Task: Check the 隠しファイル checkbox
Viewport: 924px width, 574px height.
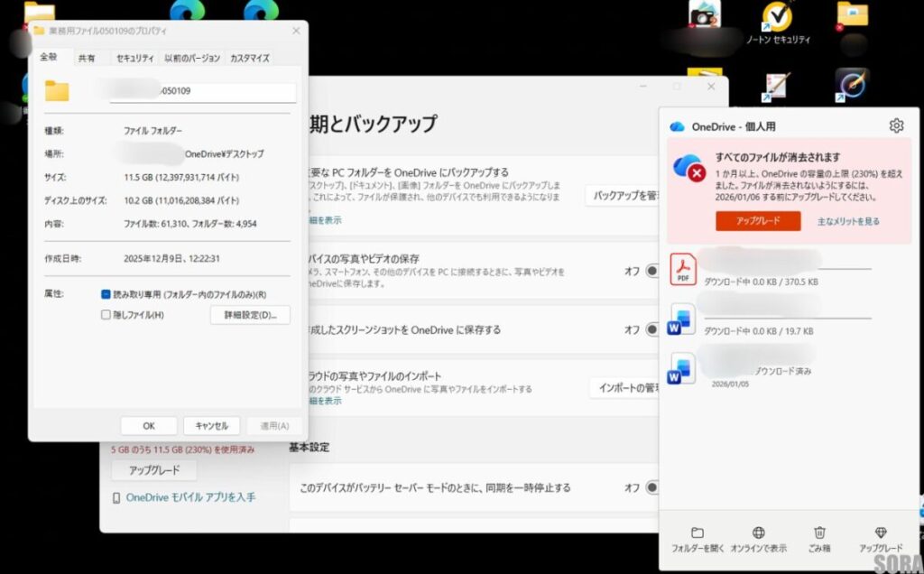Action: (106, 314)
